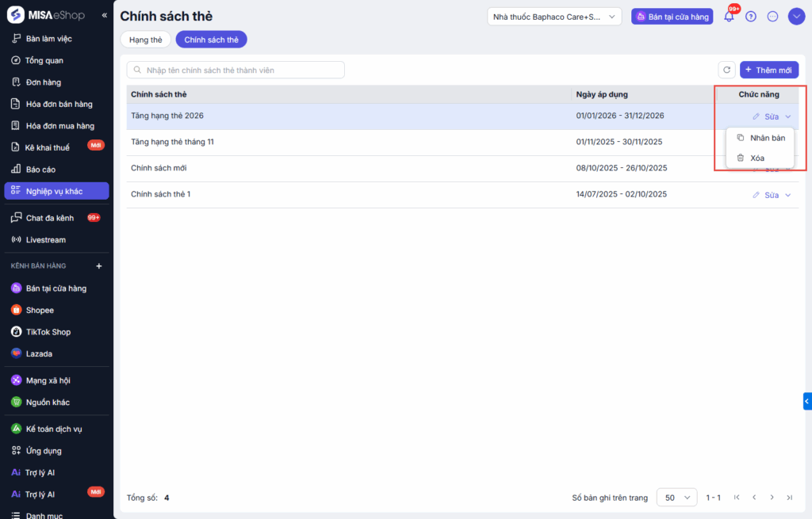Viewport: 812px width, 519px height.
Task: Click Chính sách thẻ column header
Action: pos(159,94)
